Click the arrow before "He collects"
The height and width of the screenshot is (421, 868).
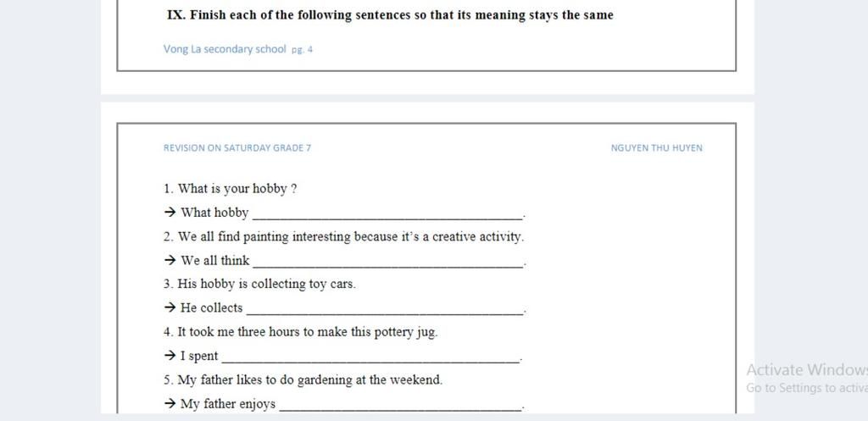pyautogui.click(x=170, y=307)
